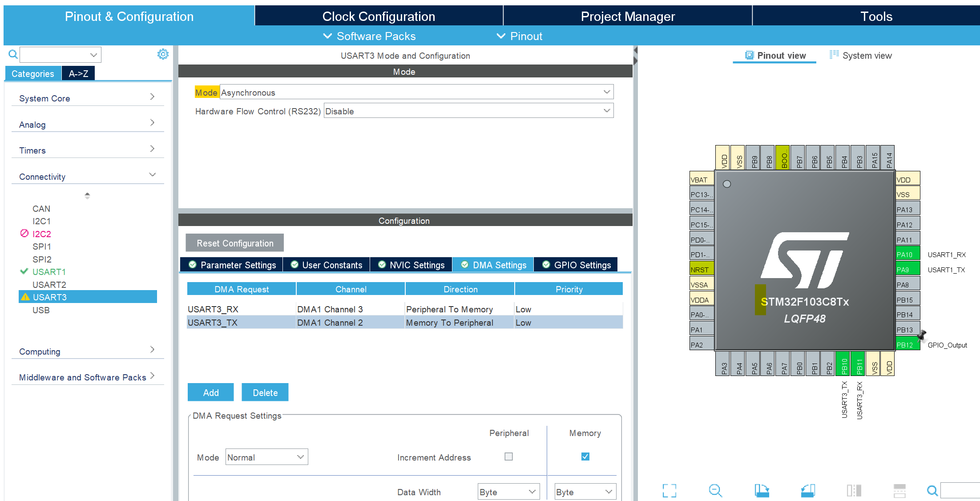
Task: Click the zoom out magnifier icon
Action: point(715,490)
